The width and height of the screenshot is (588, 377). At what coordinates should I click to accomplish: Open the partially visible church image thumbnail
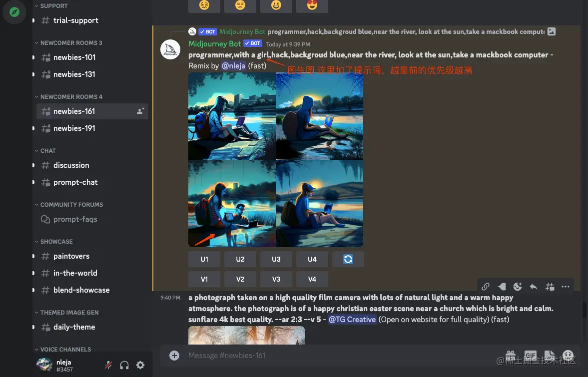pyautogui.click(x=246, y=335)
